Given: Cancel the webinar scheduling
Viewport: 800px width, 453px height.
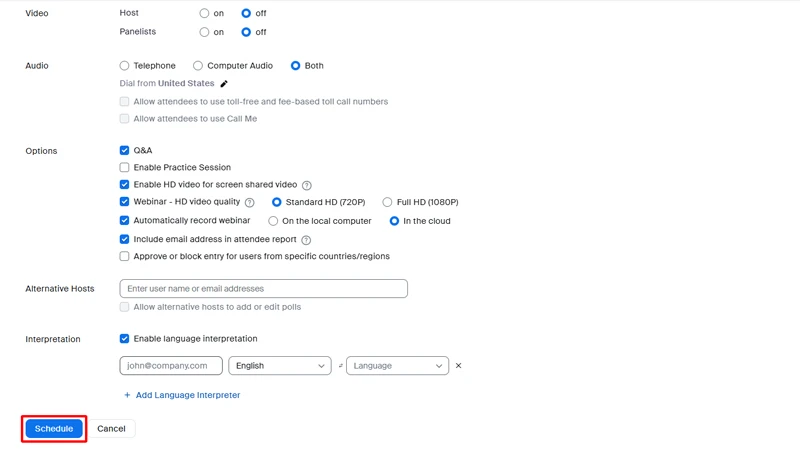Looking at the screenshot, I should click(111, 429).
